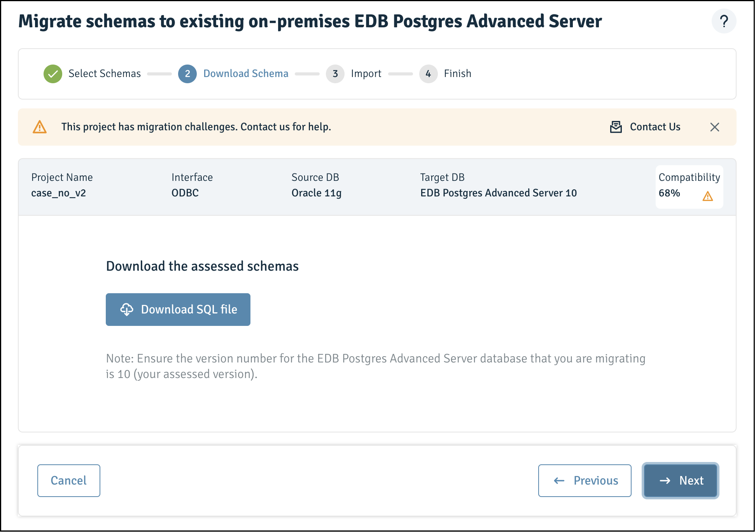This screenshot has height=532, width=756.
Task: Click Contact Us link
Action: pyautogui.click(x=655, y=127)
